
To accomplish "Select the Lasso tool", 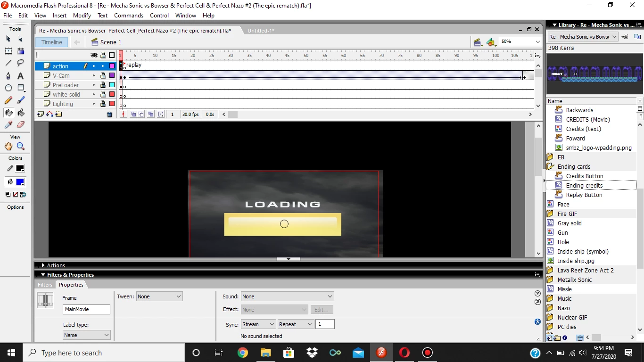I will (x=21, y=63).
